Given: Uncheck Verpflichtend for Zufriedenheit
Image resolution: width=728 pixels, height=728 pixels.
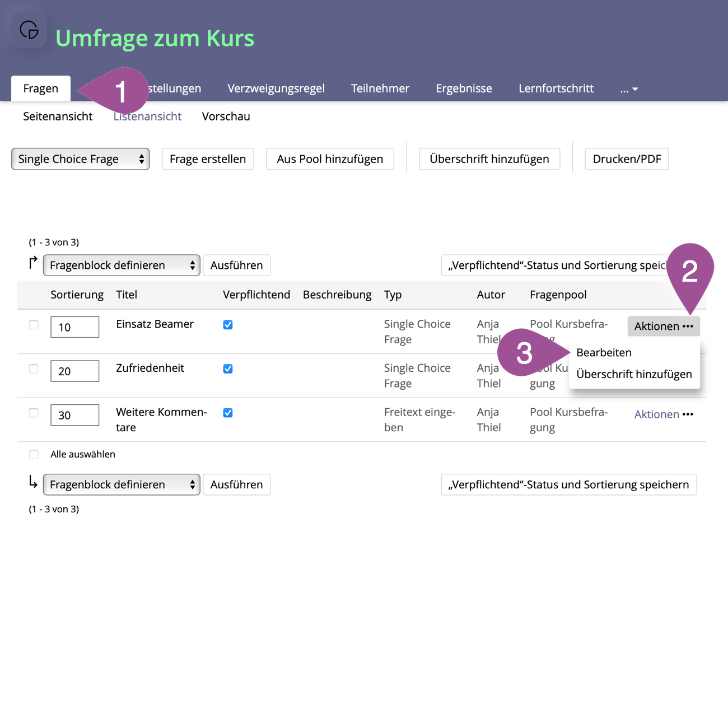Looking at the screenshot, I should pos(228,369).
